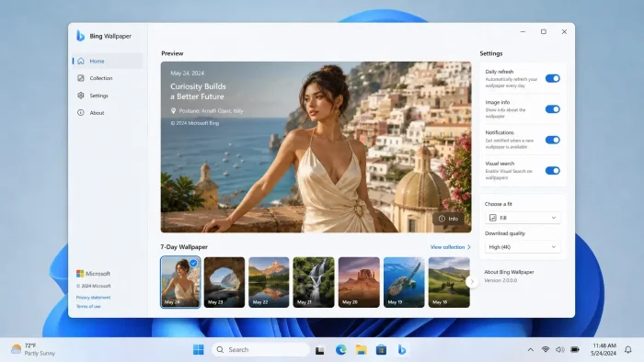This screenshot has width=644, height=362.
Task: Click the Info button on the preview
Action: click(448, 219)
